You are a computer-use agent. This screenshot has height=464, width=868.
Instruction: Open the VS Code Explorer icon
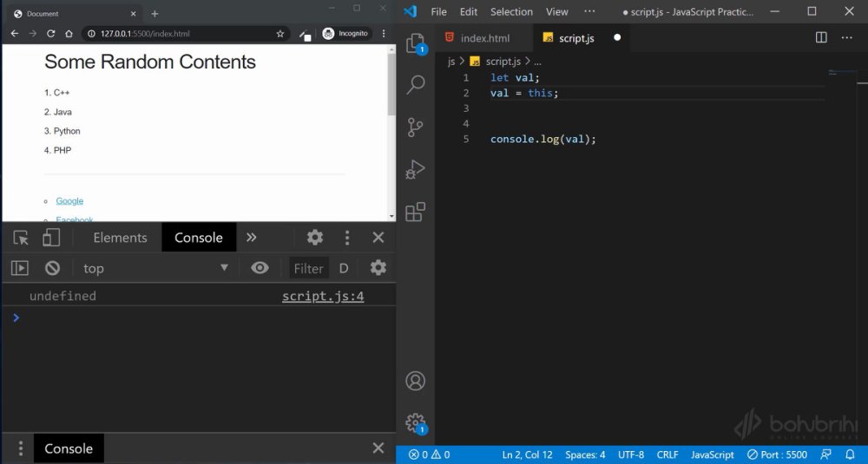point(415,43)
